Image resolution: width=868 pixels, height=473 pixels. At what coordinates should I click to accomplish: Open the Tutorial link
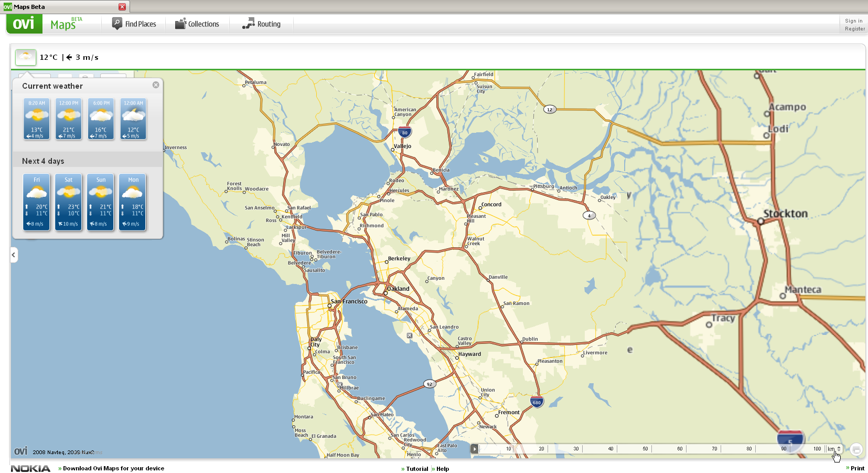coord(416,468)
